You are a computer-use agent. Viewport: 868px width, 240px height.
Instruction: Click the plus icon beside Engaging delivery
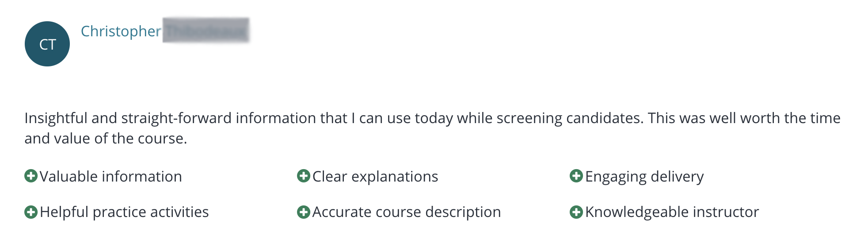[576, 176]
